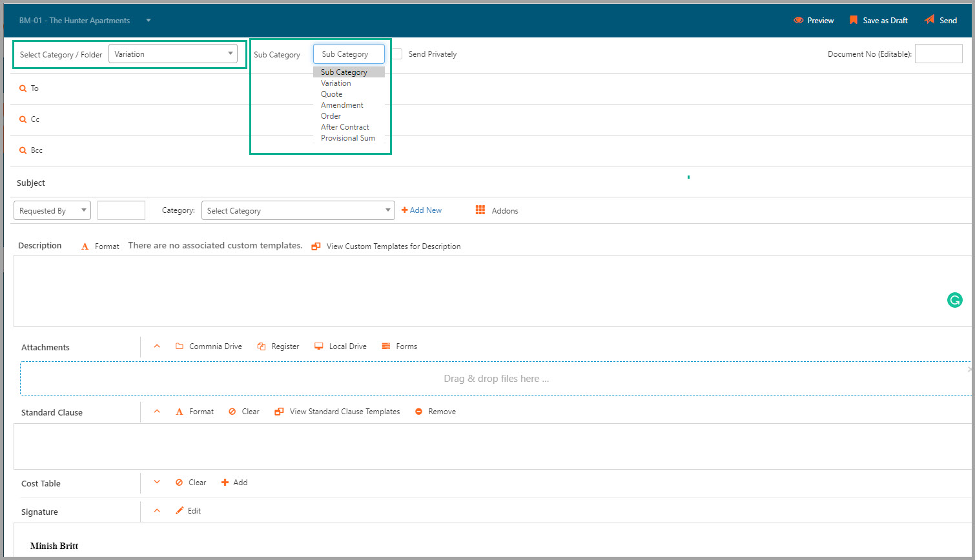The height and width of the screenshot is (560, 975).
Task: Pick Provisional Sum sub category option
Action: [349, 138]
